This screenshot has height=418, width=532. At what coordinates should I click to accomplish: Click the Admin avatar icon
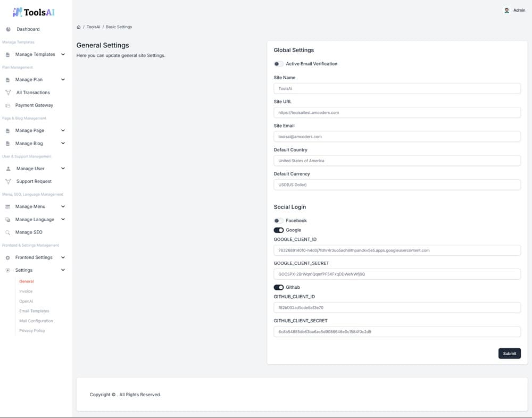click(x=506, y=10)
